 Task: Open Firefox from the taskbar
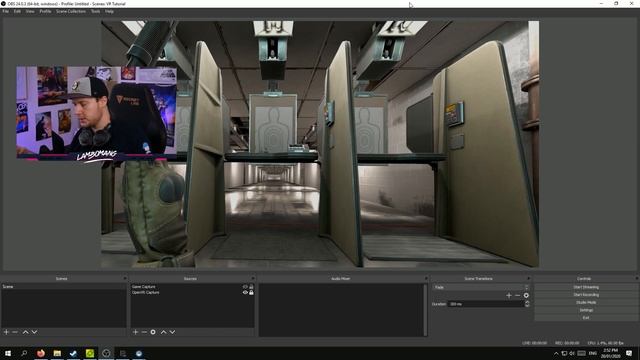point(40,353)
